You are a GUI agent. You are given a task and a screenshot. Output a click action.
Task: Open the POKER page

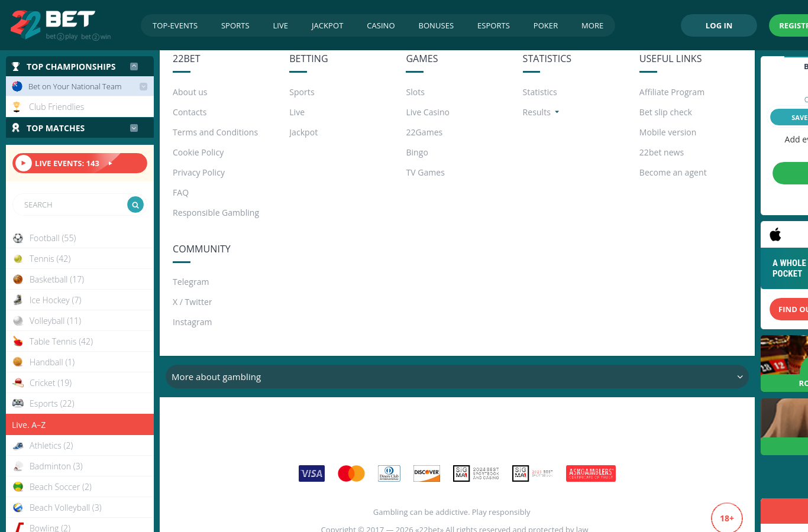pyautogui.click(x=545, y=25)
